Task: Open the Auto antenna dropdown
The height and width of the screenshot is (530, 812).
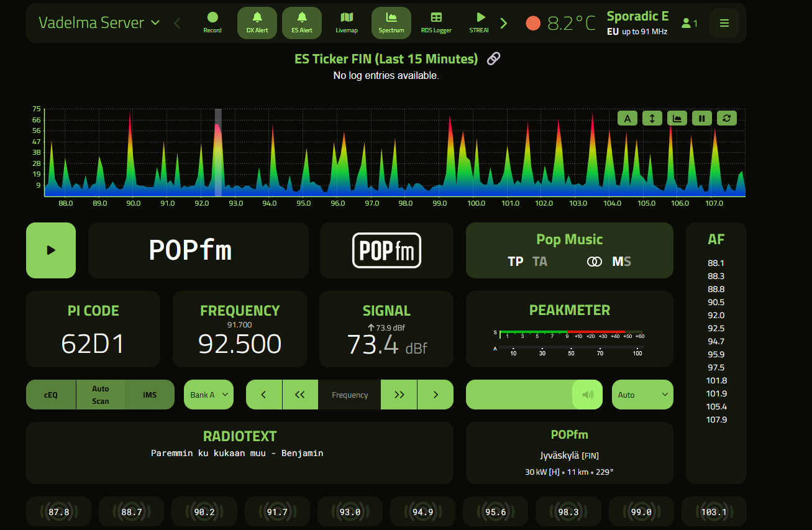Action: point(642,395)
